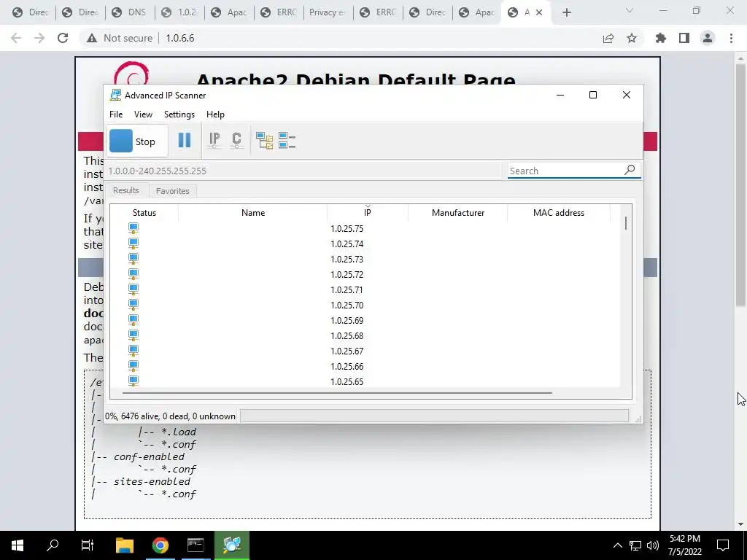This screenshot has height=560, width=747.
Task: Select the row with IP 1.0.25.68
Action: (365, 335)
